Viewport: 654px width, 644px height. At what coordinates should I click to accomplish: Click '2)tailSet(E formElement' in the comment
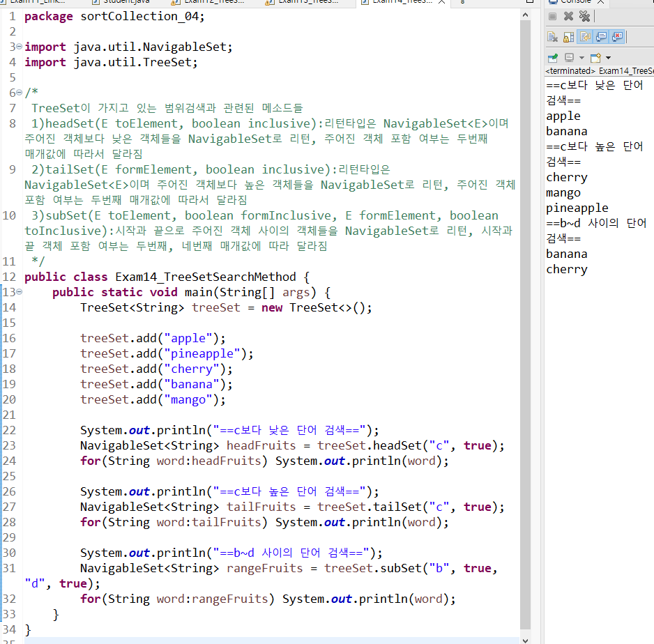(111, 169)
